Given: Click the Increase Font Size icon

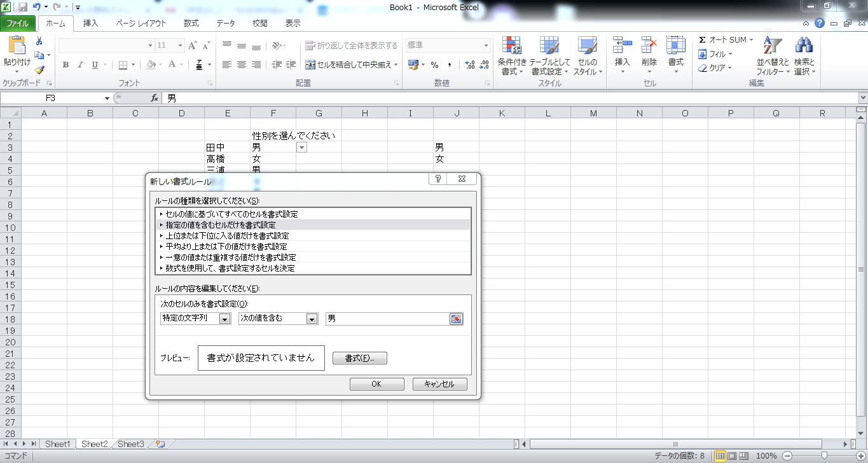Looking at the screenshot, I should [192, 46].
